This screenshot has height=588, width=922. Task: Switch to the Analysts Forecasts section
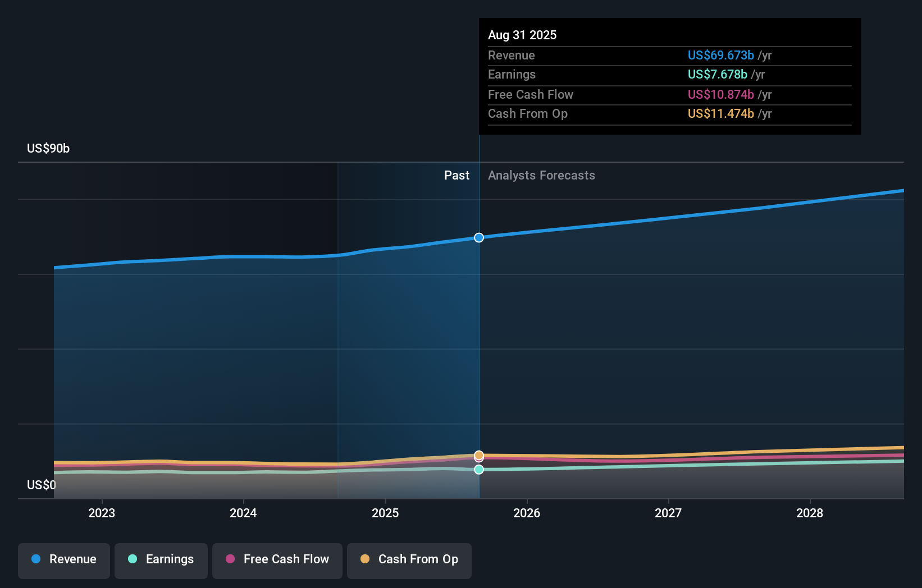[541, 175]
